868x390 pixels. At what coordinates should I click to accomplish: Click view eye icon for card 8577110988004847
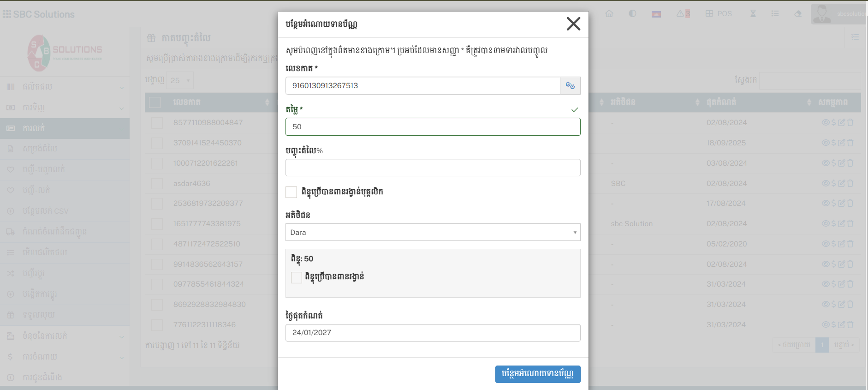825,122
